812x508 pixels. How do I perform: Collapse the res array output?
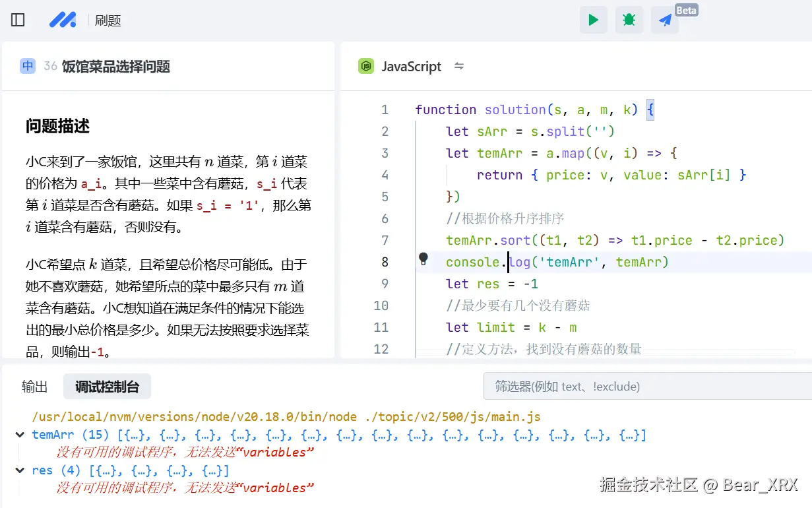(19, 470)
